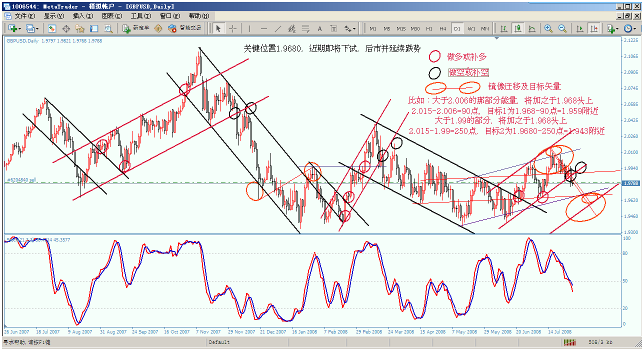
Task: Switch to H1 timeframe
Action: coord(429,28)
